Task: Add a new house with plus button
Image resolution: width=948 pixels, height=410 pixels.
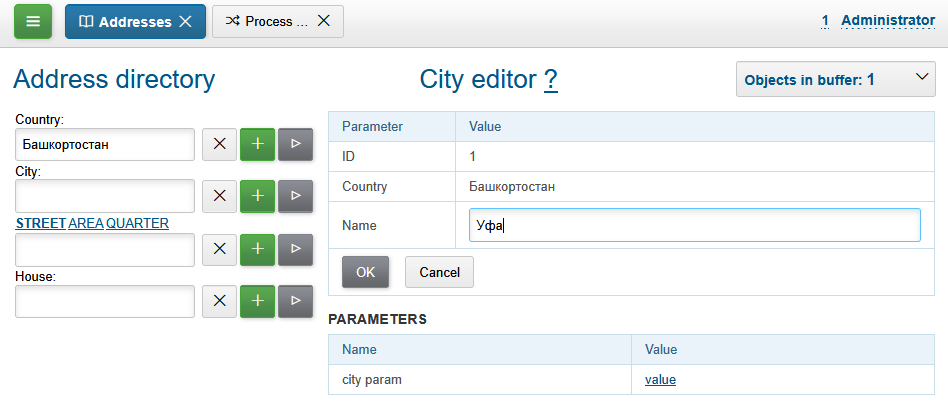Action: click(x=257, y=300)
